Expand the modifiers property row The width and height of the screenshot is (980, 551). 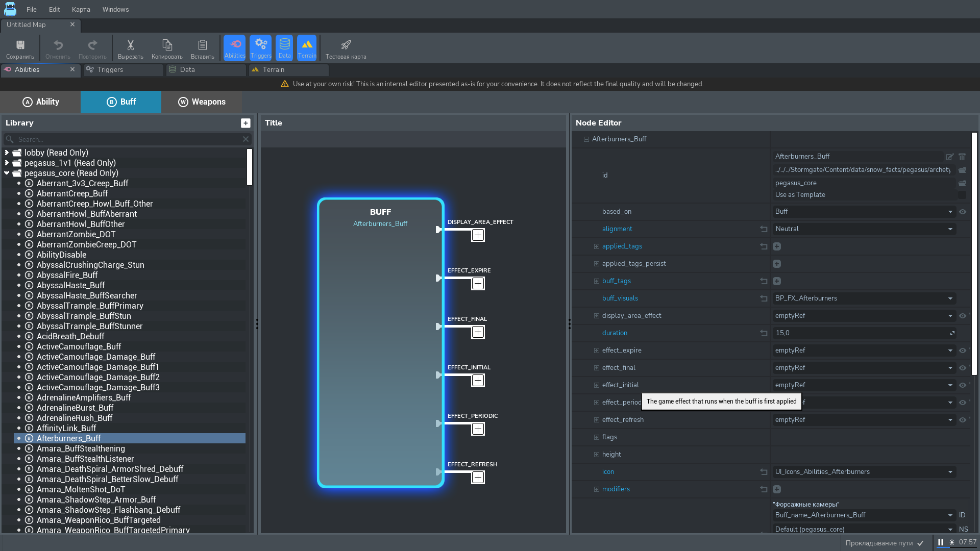(596, 489)
